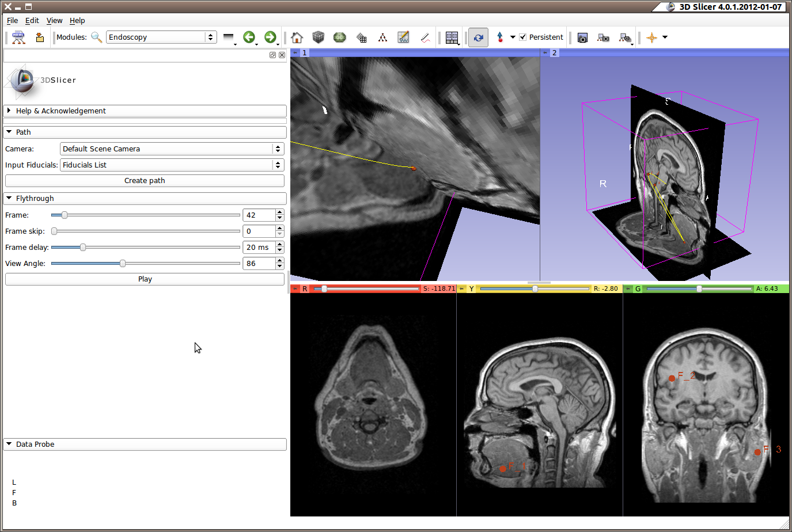Image resolution: width=792 pixels, height=532 pixels.
Task: Toggle the crosshair icon in toolbar
Action: coord(651,37)
